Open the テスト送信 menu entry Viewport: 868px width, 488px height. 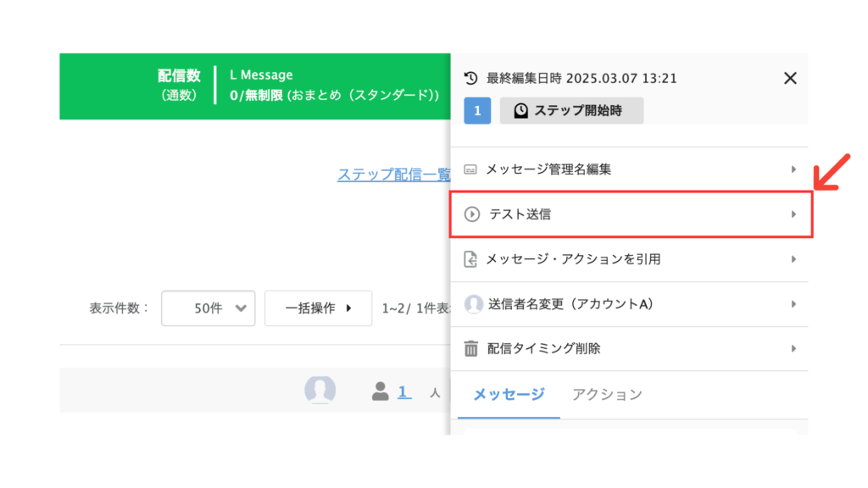pyautogui.click(x=631, y=214)
